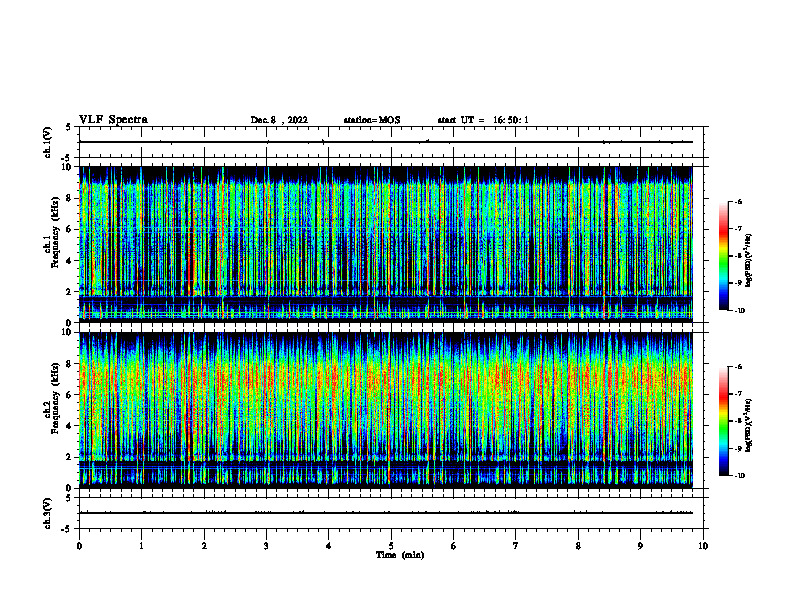The width and height of the screenshot is (792, 612).
Task: Click time axis tick label "8"
Action: click(578, 546)
